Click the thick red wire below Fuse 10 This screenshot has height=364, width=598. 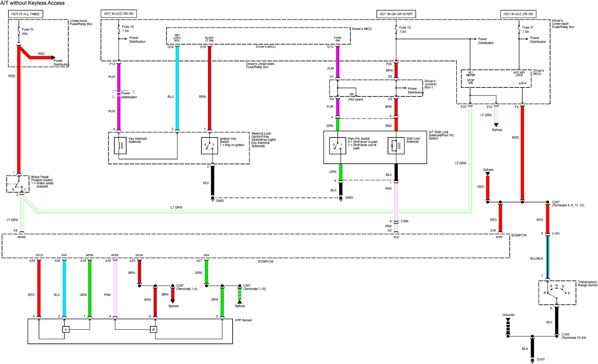coord(19,109)
